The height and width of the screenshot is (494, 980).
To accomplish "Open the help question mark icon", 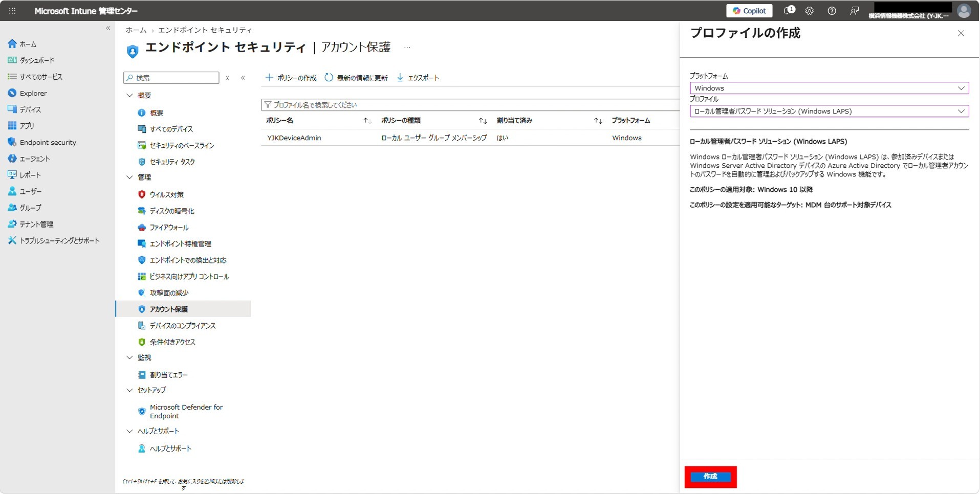I will (x=832, y=11).
